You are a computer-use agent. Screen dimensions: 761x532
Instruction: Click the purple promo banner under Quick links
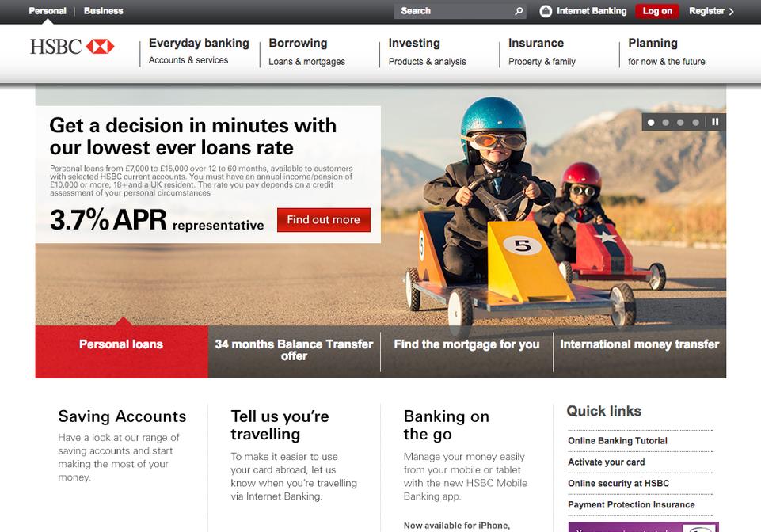click(643, 527)
